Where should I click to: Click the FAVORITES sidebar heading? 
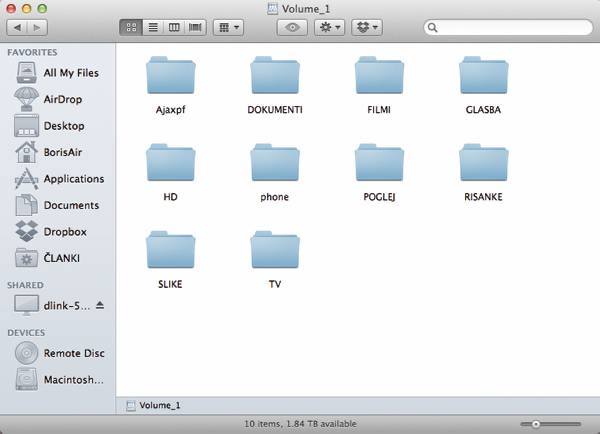(32, 52)
